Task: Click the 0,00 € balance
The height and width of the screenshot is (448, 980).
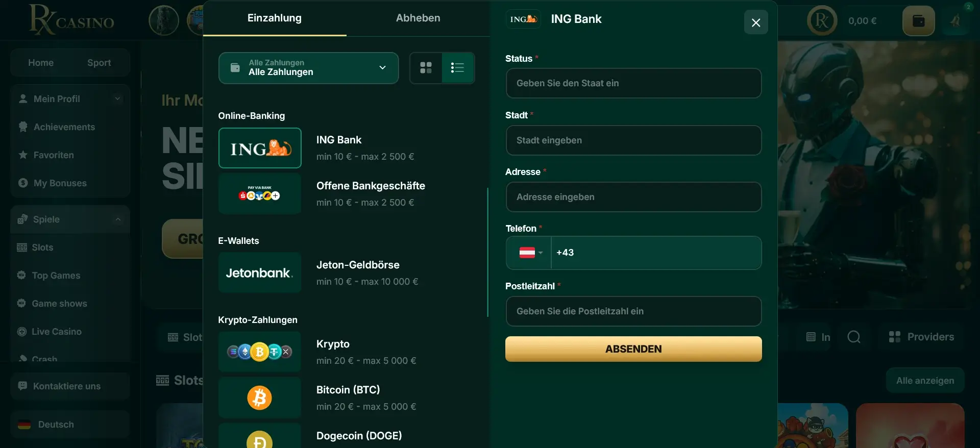Action: pos(862,21)
